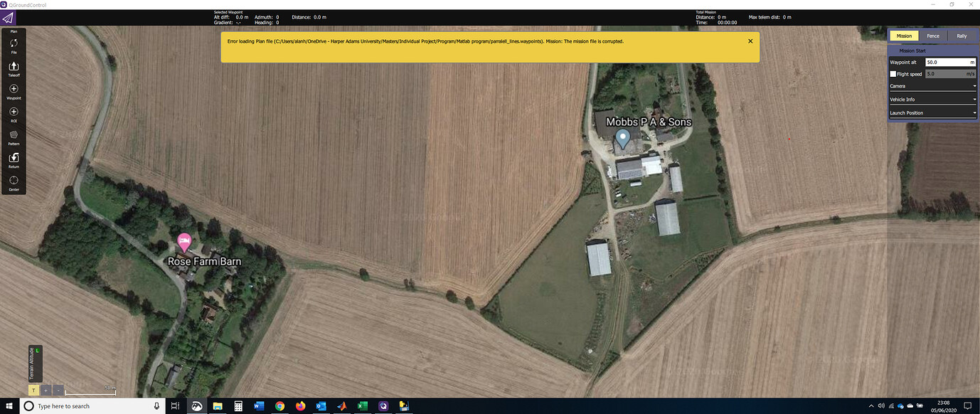Toggle the Terrain Altitude panel
The height and width of the screenshot is (414, 980).
tap(36, 364)
